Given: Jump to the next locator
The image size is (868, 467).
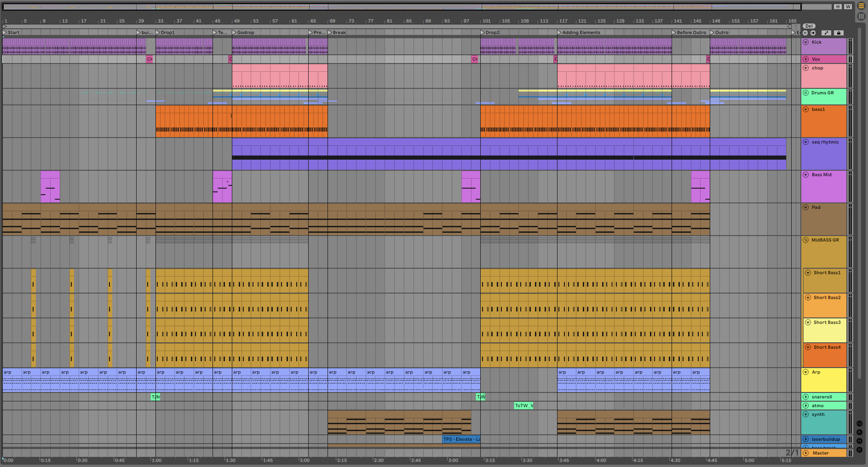Looking at the screenshot, I should (x=813, y=33).
